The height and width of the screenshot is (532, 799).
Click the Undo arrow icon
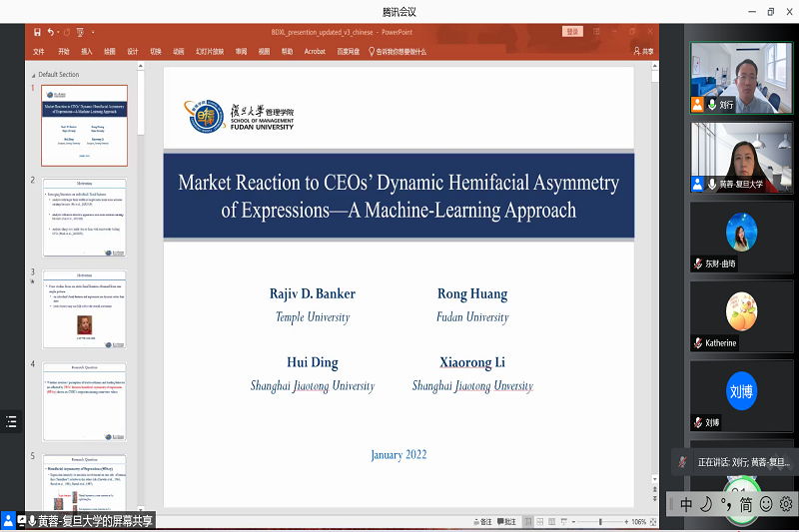(51, 32)
